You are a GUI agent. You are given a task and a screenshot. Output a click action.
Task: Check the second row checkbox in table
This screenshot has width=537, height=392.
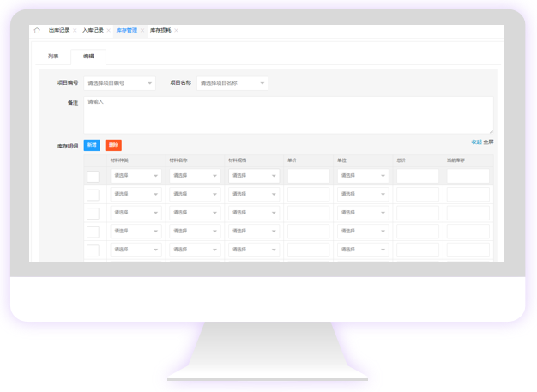click(x=93, y=195)
